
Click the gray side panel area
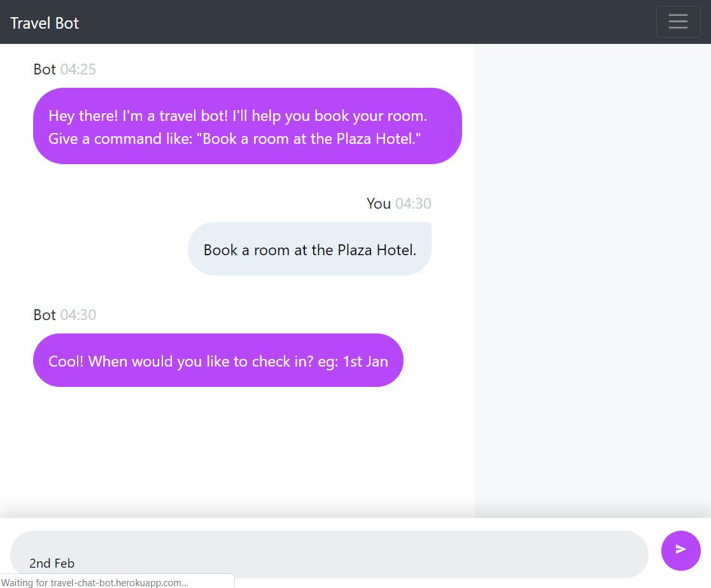pyautogui.click(x=593, y=281)
